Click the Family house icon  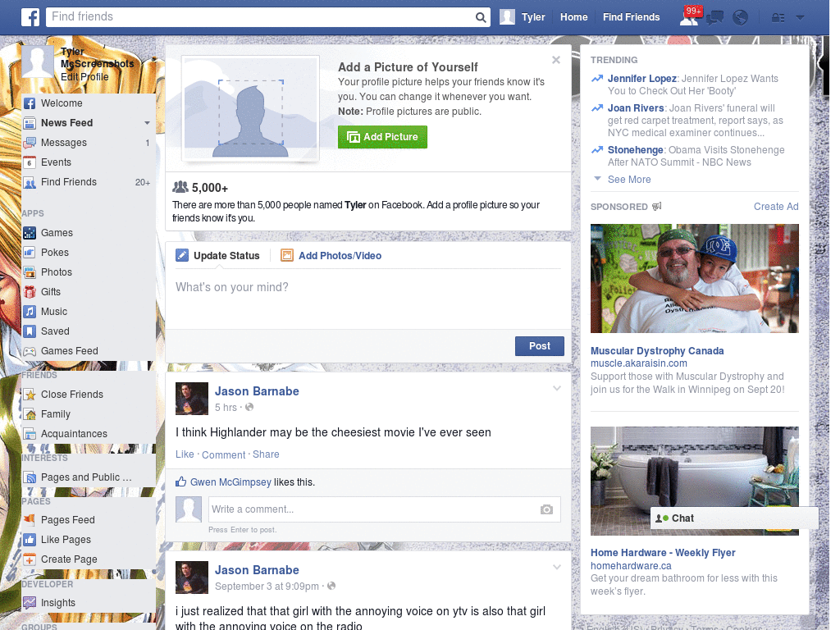pyautogui.click(x=30, y=414)
